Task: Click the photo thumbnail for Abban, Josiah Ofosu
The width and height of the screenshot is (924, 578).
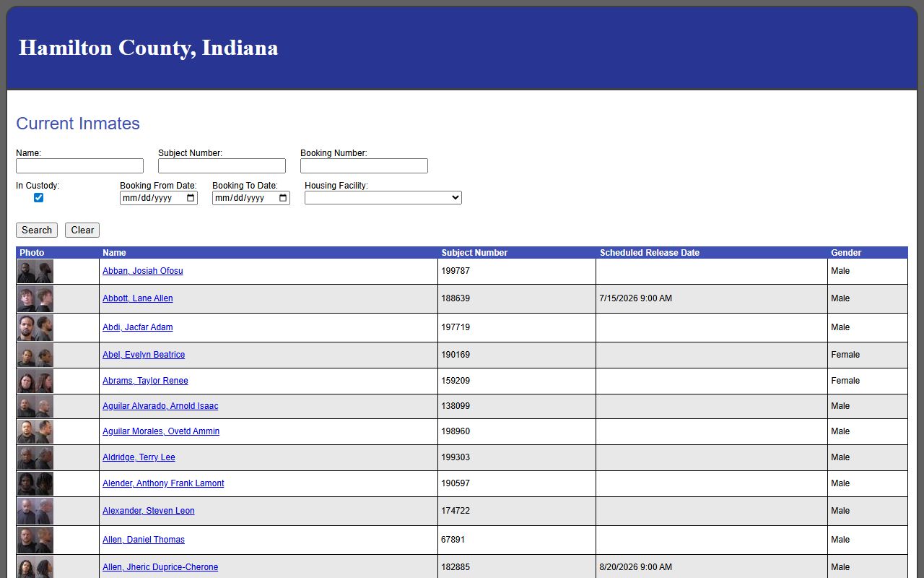Action: (35, 271)
